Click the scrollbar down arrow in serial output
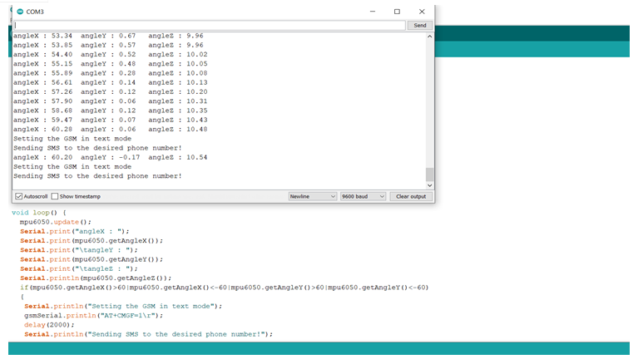The width and height of the screenshot is (643, 364). [429, 185]
